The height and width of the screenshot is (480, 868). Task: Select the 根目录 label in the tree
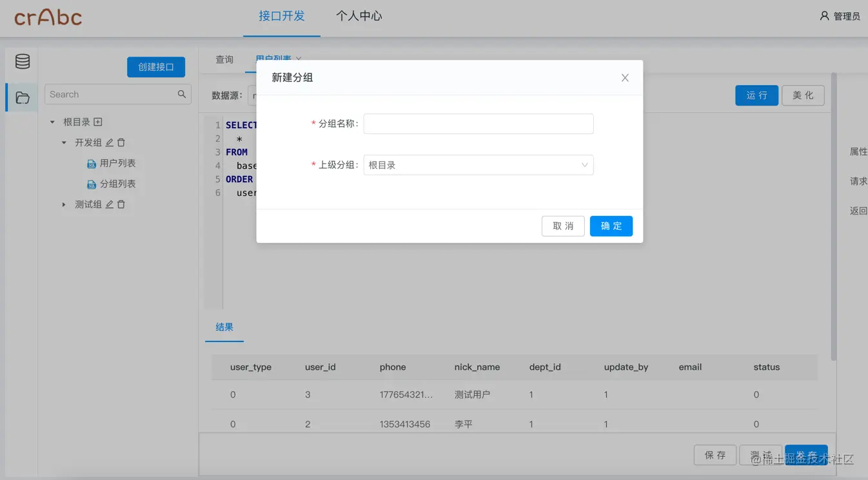coord(77,122)
